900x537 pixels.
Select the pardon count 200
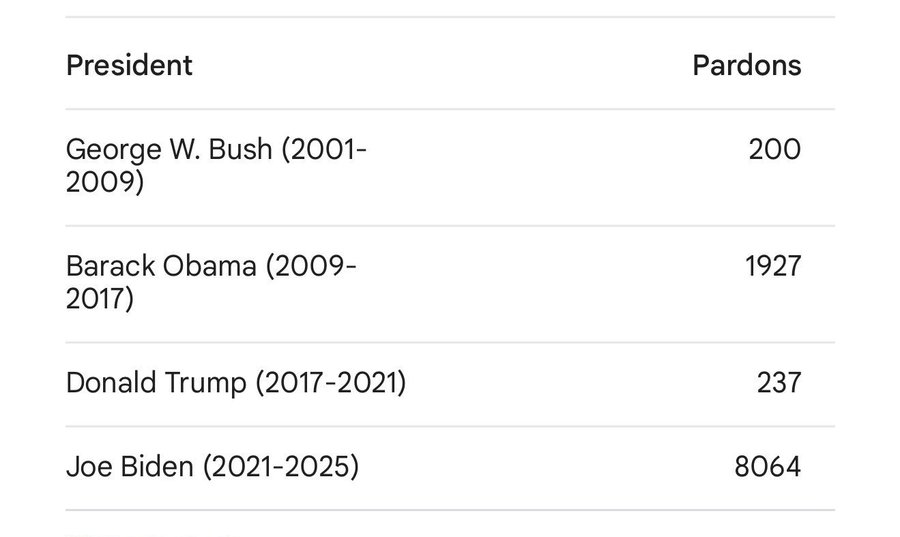click(775, 149)
